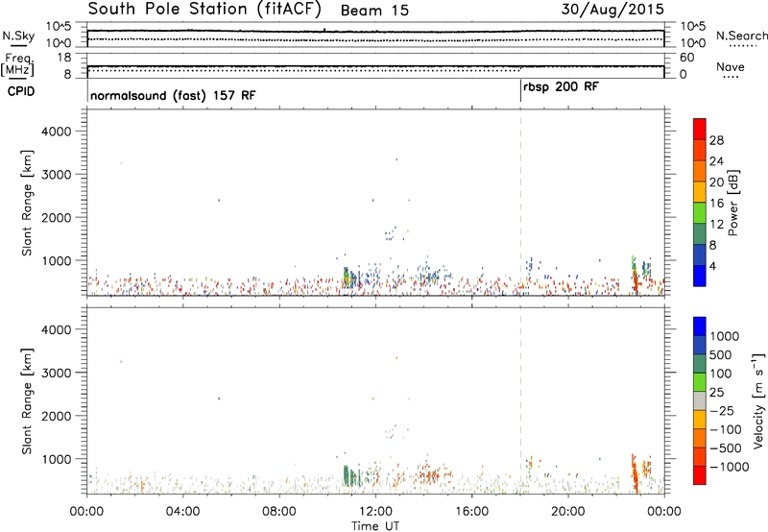Click the 'N.Search' legend label
This screenshot has height=532, width=768.
[x=741, y=36]
